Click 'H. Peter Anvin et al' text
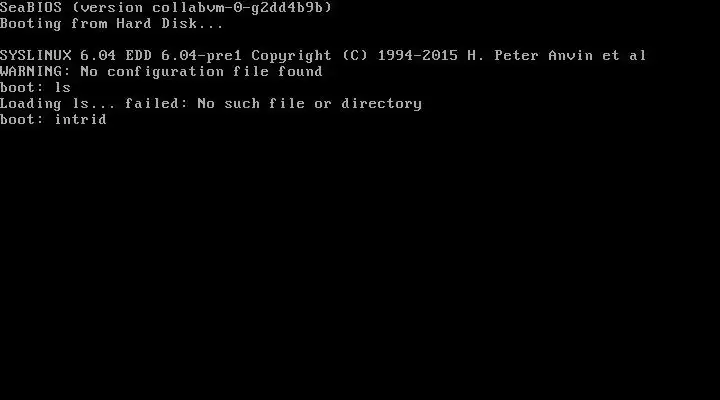Viewport: 720px width, 400px height. [557, 56]
